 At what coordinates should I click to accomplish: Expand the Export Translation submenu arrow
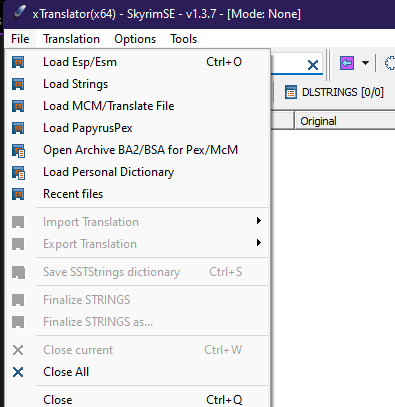click(259, 243)
